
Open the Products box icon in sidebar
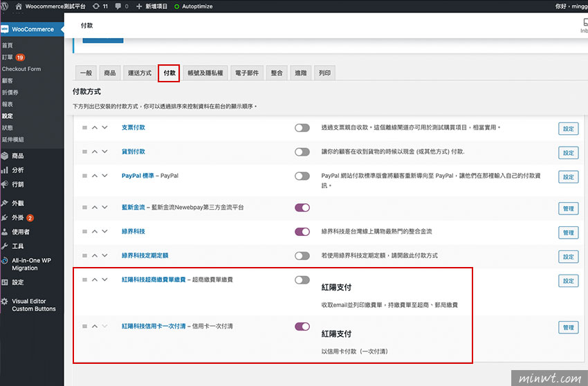[5, 156]
